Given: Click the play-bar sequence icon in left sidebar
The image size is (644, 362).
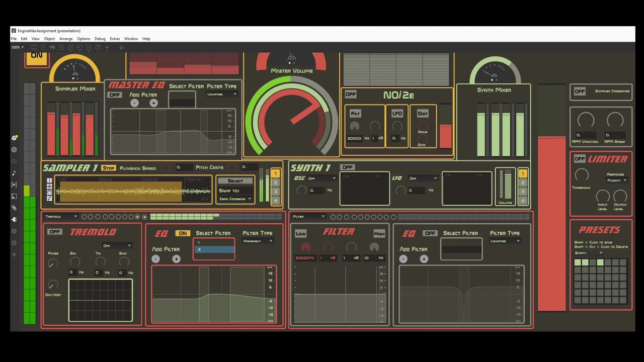Looking at the screenshot, I should (14, 185).
